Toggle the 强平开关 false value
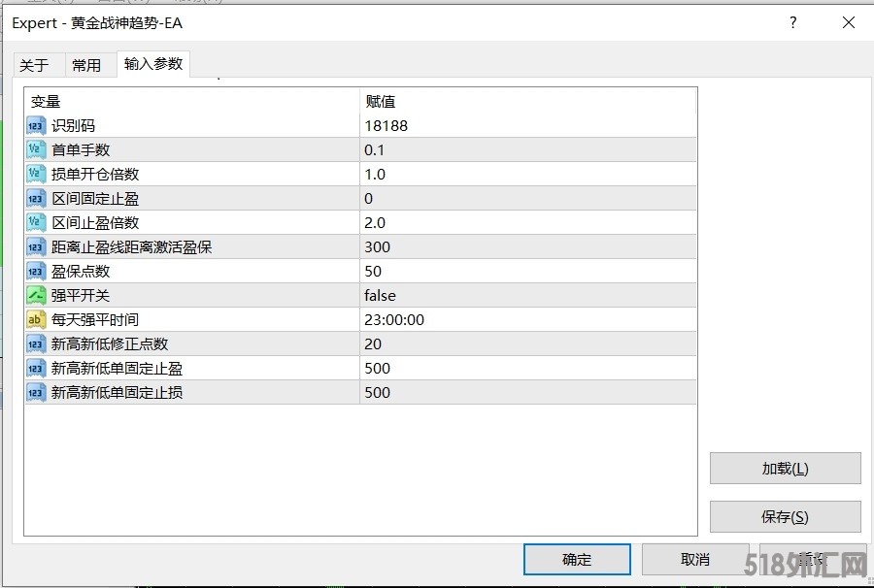Image resolution: width=874 pixels, height=588 pixels. coord(380,295)
